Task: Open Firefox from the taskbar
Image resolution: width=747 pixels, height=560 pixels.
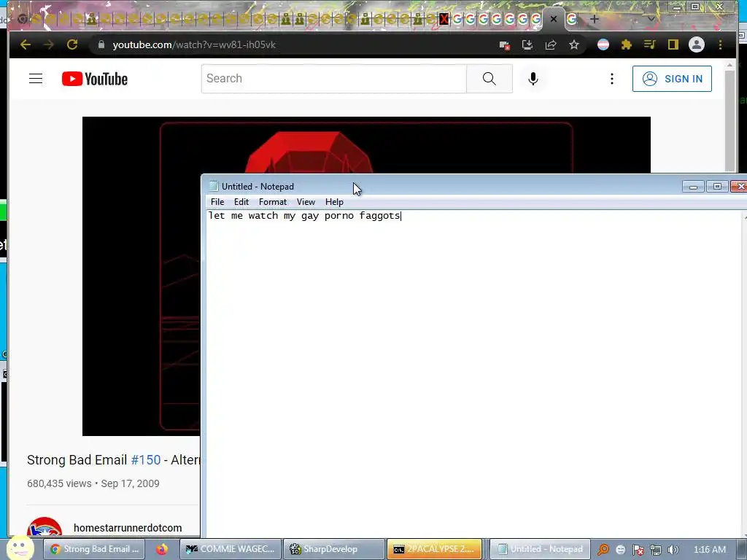Action: pos(162,549)
